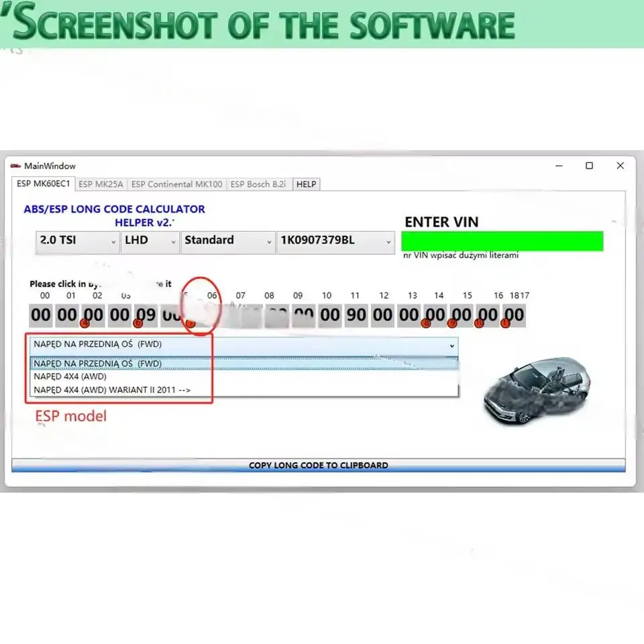Viewport: 644px width, 644px height.
Task: Open the HELP tab
Action: [306, 184]
